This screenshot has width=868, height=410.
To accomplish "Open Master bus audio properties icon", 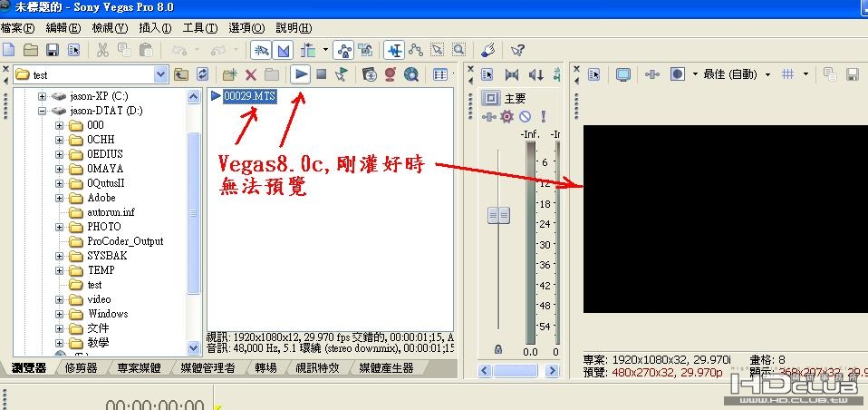I will (487, 74).
